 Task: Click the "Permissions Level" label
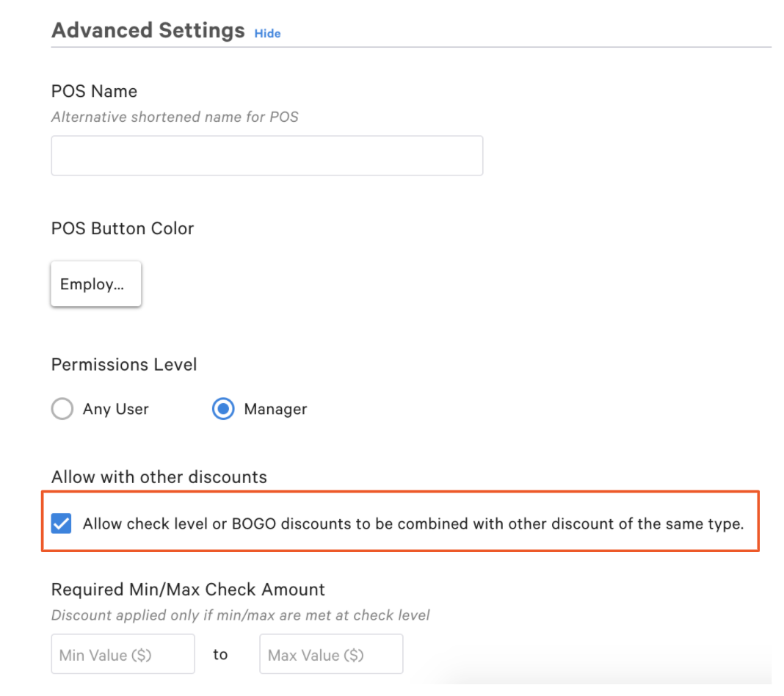[124, 364]
